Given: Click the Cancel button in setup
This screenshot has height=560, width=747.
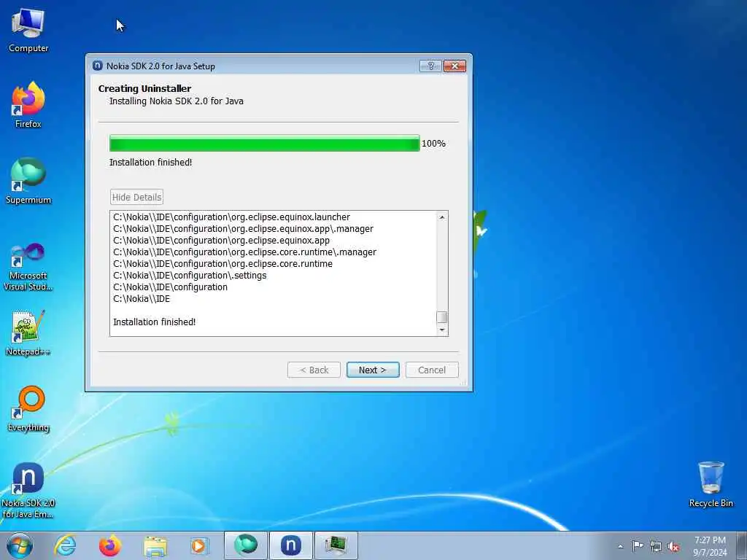Looking at the screenshot, I should pyautogui.click(x=432, y=370).
